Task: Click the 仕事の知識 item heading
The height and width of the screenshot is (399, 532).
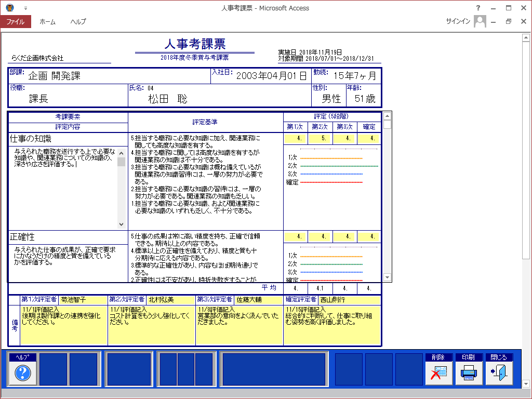Action: point(31,139)
